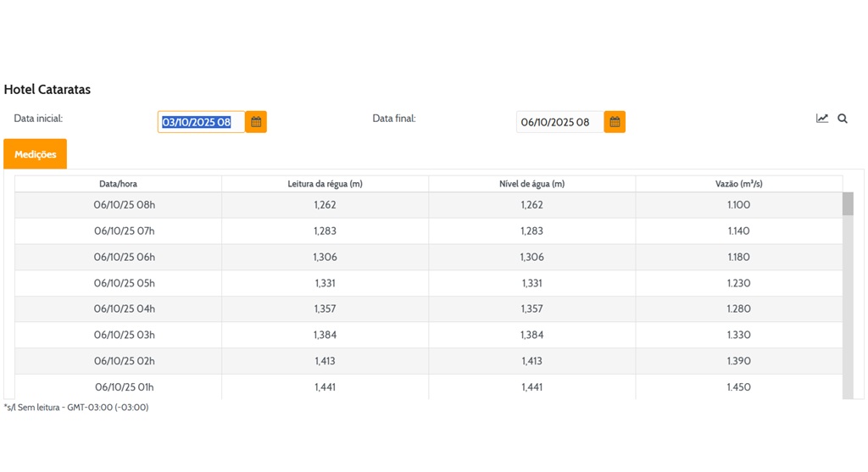
Task: Click the magnifier search icon
Action: (x=843, y=119)
